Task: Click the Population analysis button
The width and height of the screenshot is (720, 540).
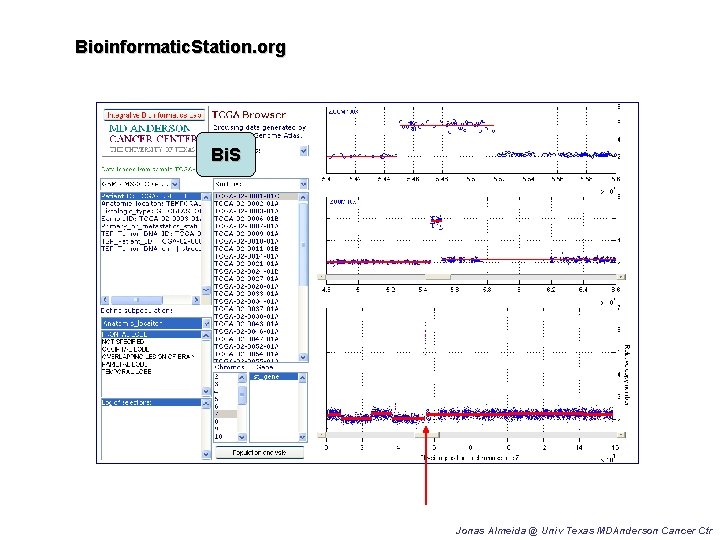Action: click(259, 453)
